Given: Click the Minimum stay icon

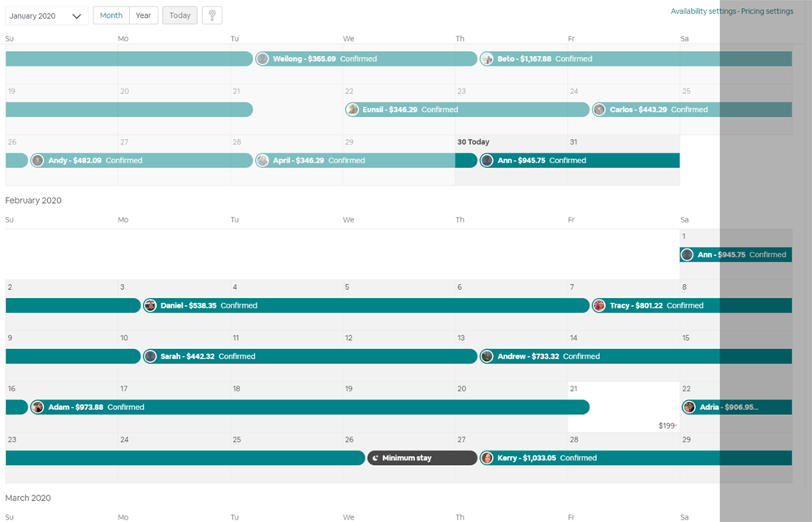Looking at the screenshot, I should click(x=375, y=459).
